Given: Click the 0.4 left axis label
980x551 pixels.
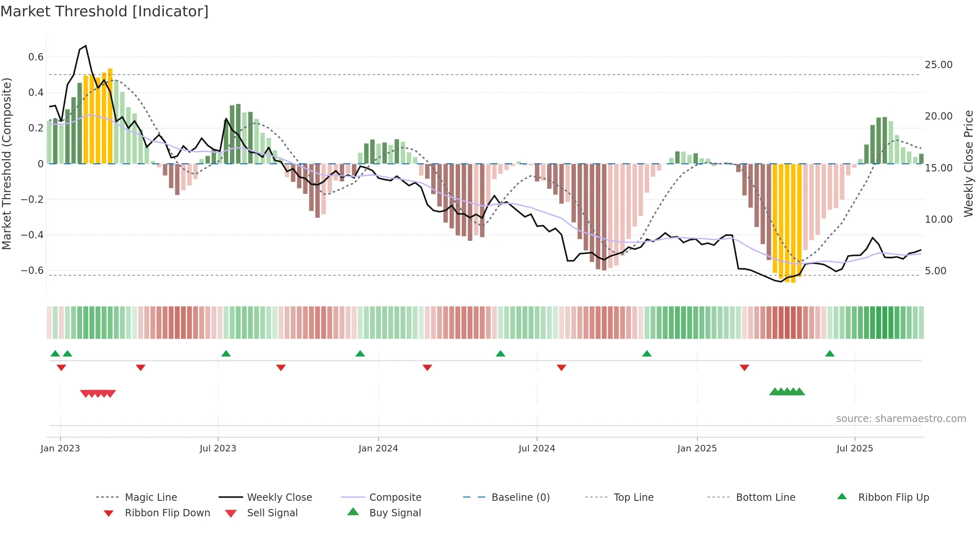Looking at the screenshot, I should [36, 93].
